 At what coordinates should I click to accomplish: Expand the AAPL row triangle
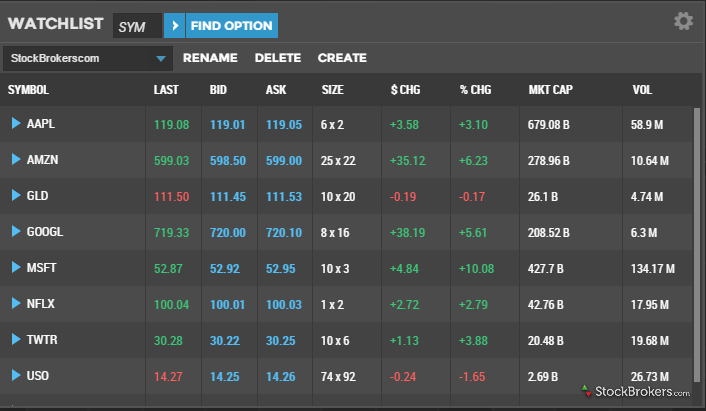tap(16, 123)
